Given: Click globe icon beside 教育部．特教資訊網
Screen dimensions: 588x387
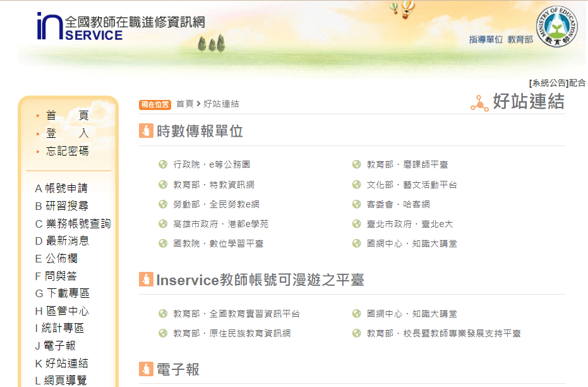Looking at the screenshot, I should (x=163, y=184).
